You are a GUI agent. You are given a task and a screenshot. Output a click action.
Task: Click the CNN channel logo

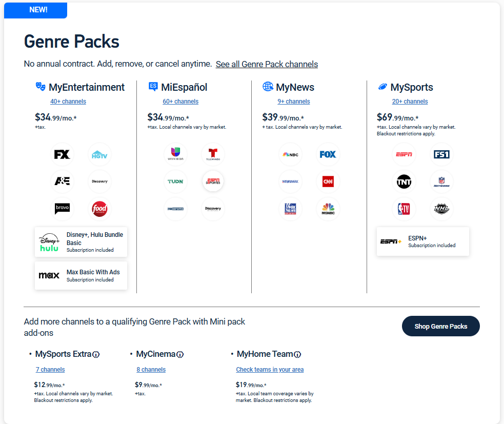point(328,181)
